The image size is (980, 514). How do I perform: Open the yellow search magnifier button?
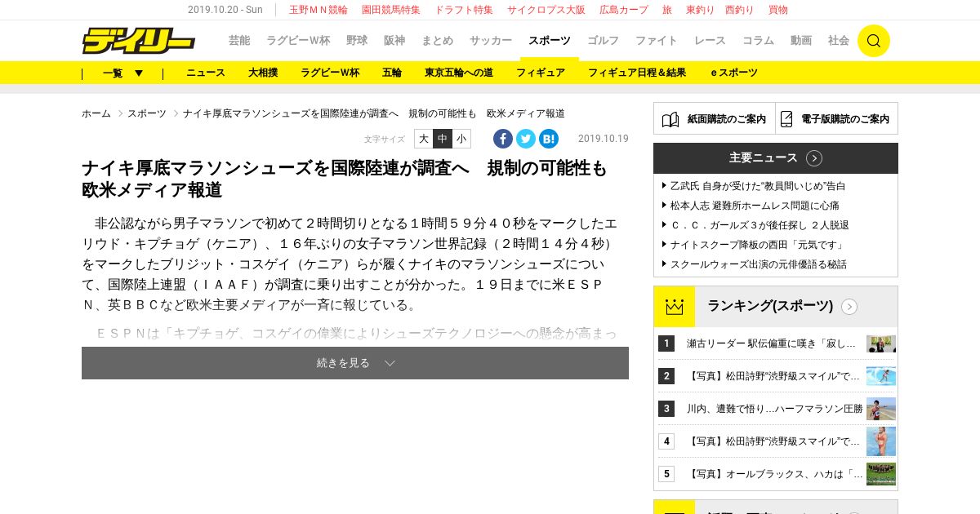873,41
